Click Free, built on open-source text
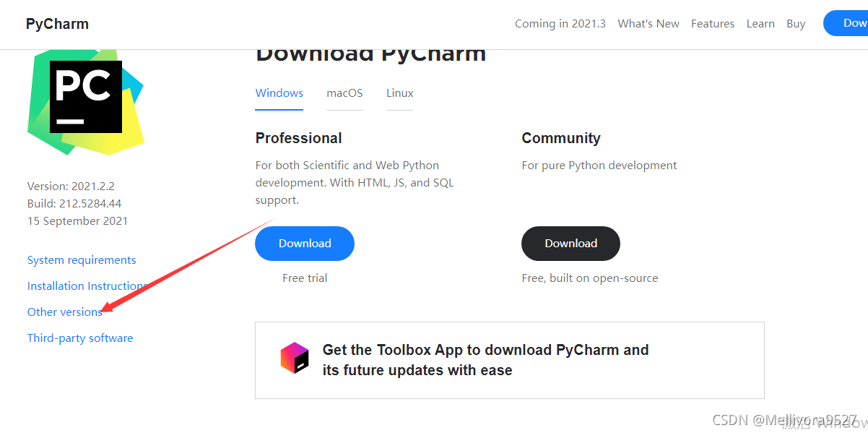The width and height of the screenshot is (868, 433). (x=590, y=278)
